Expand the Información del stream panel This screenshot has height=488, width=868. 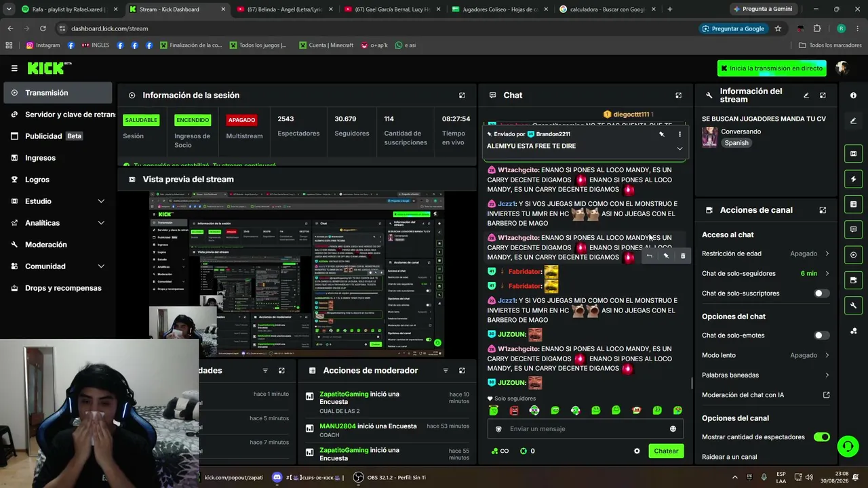(823, 96)
